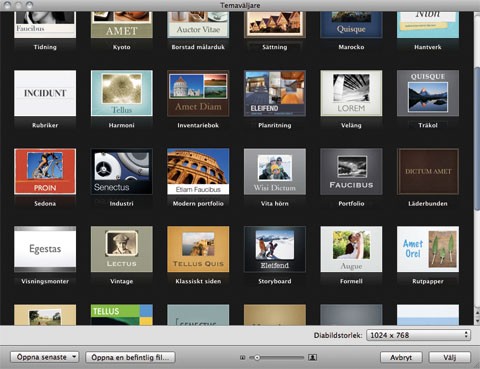Choose the Portfolio theme with Faucibus
Screen dimensions: 480x369
point(351,171)
